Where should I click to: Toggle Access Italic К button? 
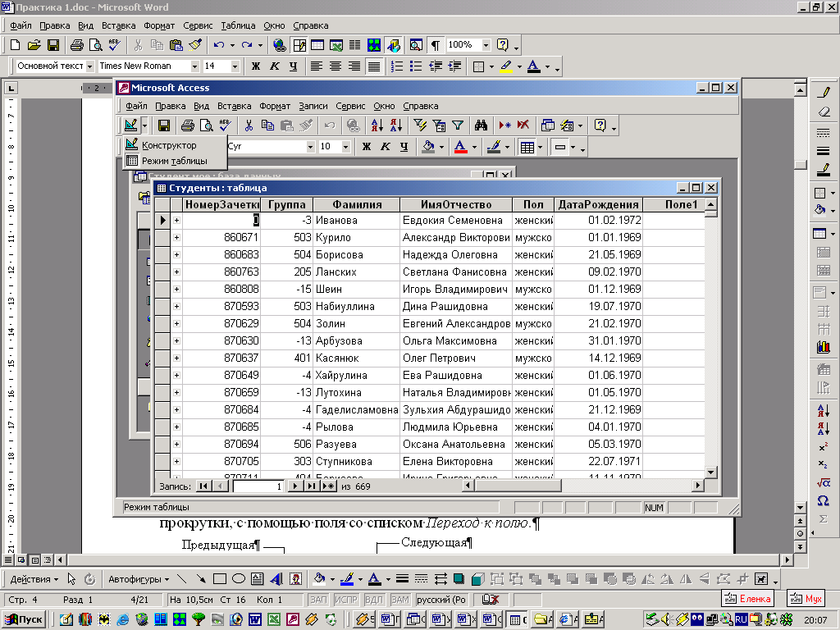[x=386, y=147]
